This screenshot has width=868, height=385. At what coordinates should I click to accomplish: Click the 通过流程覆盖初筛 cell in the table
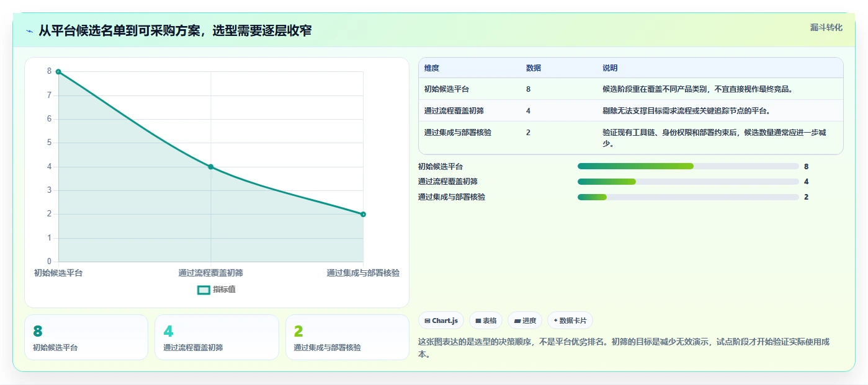(454, 111)
